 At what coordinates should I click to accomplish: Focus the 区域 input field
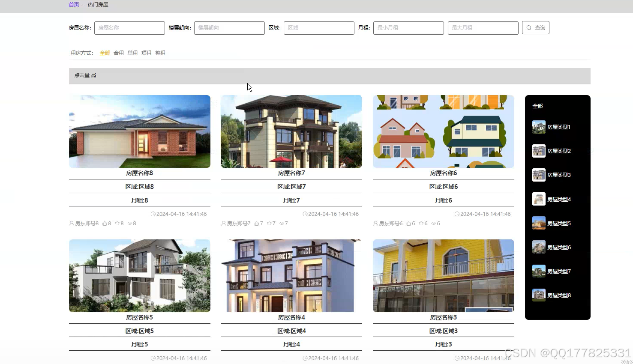point(319,28)
